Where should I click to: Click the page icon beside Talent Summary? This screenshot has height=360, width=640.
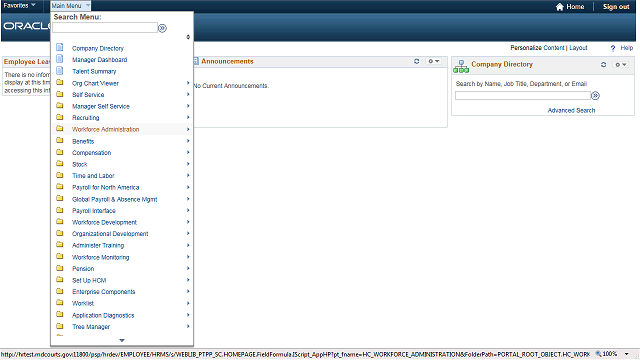click(x=60, y=70)
